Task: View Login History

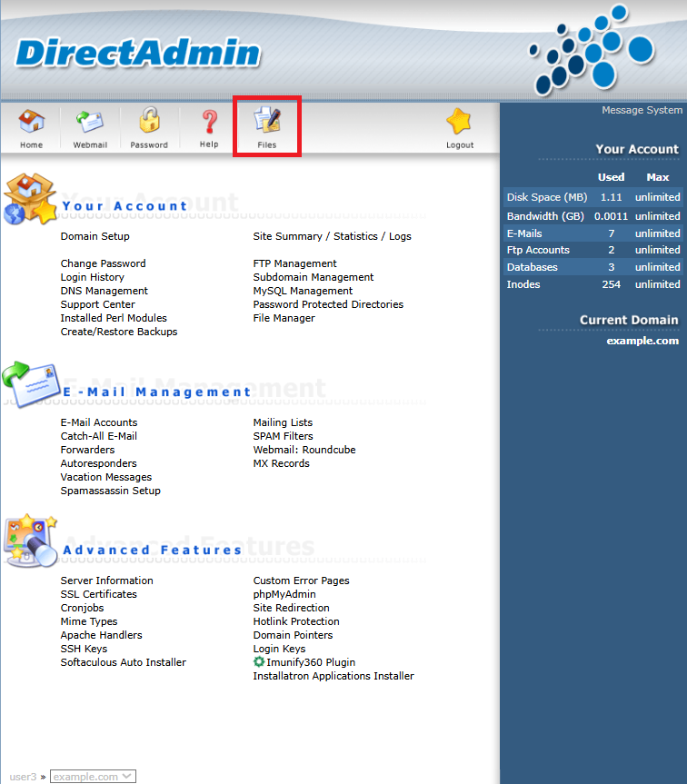Action: pos(93,277)
